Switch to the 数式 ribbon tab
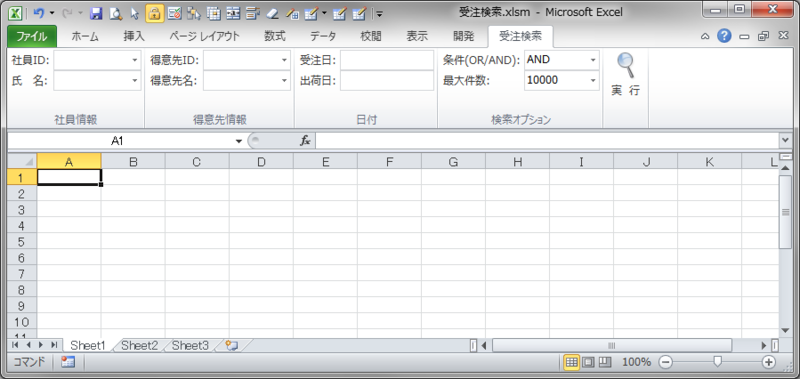This screenshot has width=800, height=379. coord(275,36)
